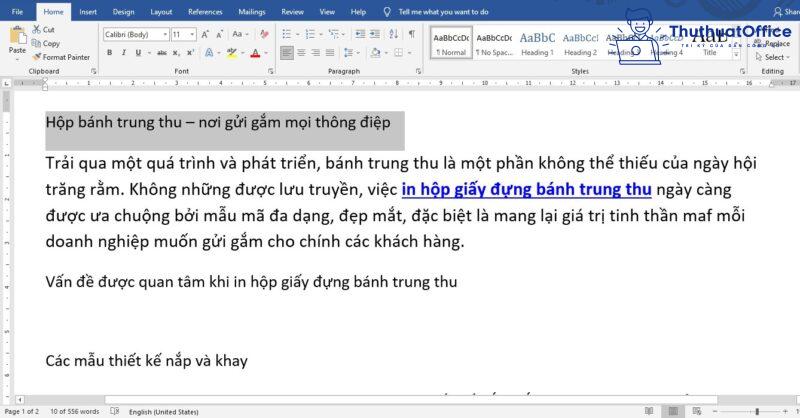Click Replace in Editing group

[x=771, y=44]
